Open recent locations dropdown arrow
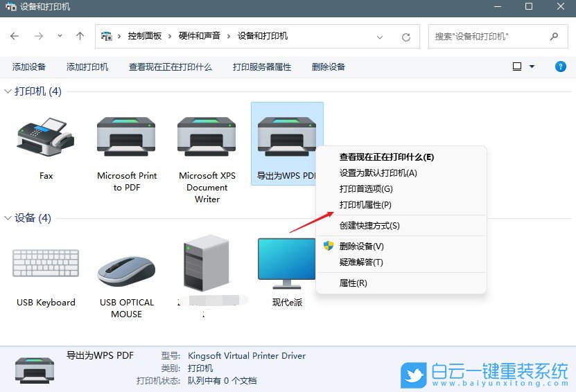This screenshot has height=392, width=576. pos(60,36)
